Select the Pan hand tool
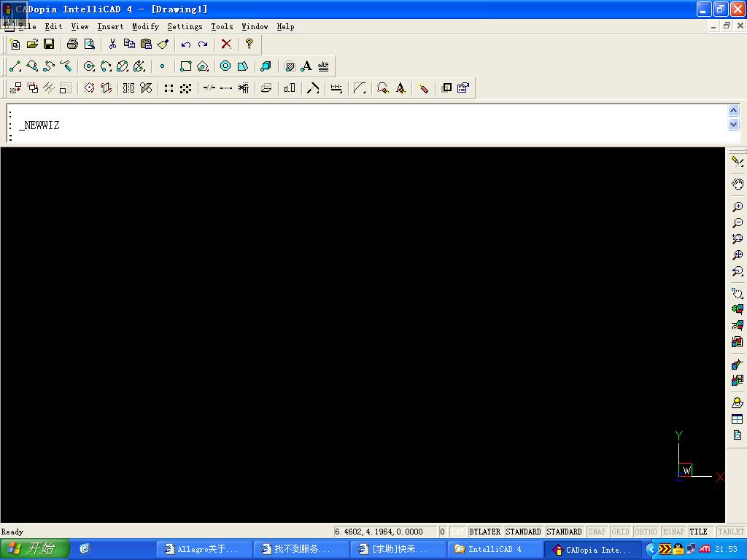Screen dimensions: 747x560 pyautogui.click(x=737, y=184)
